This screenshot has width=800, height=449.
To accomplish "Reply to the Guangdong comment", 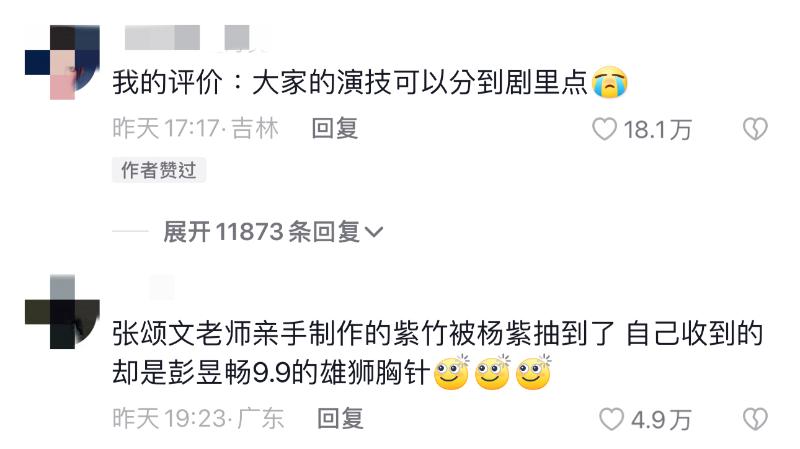I will (340, 419).
